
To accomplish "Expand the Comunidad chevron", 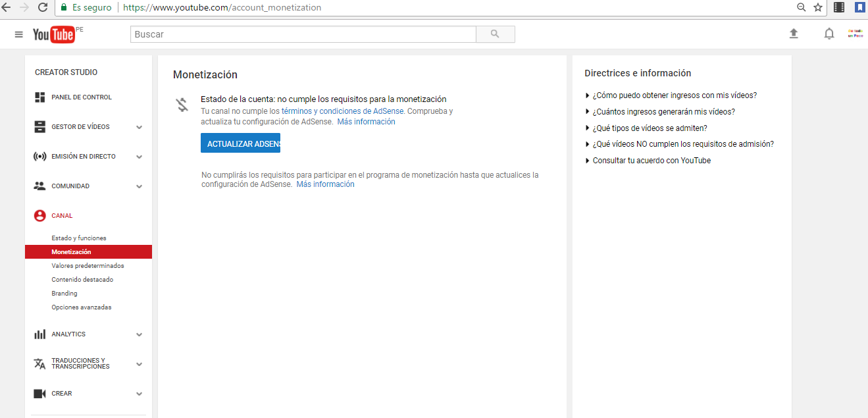I will click(x=139, y=186).
